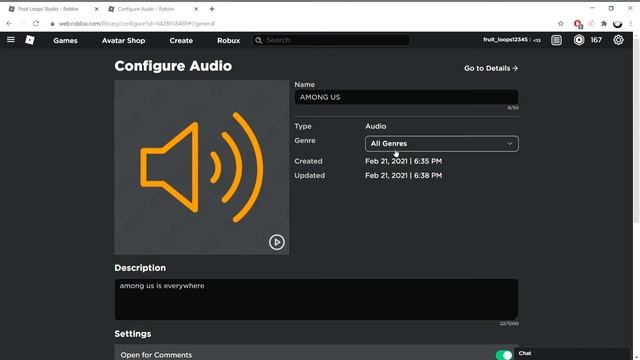This screenshot has width=640, height=360.
Task: Click the Roblox logo home icon
Action: 30,40
